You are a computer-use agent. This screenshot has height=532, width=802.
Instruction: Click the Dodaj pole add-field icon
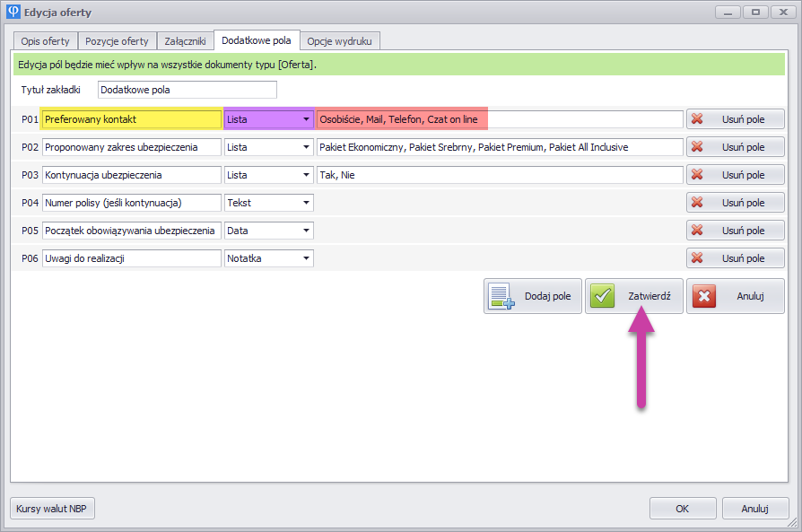click(x=501, y=296)
